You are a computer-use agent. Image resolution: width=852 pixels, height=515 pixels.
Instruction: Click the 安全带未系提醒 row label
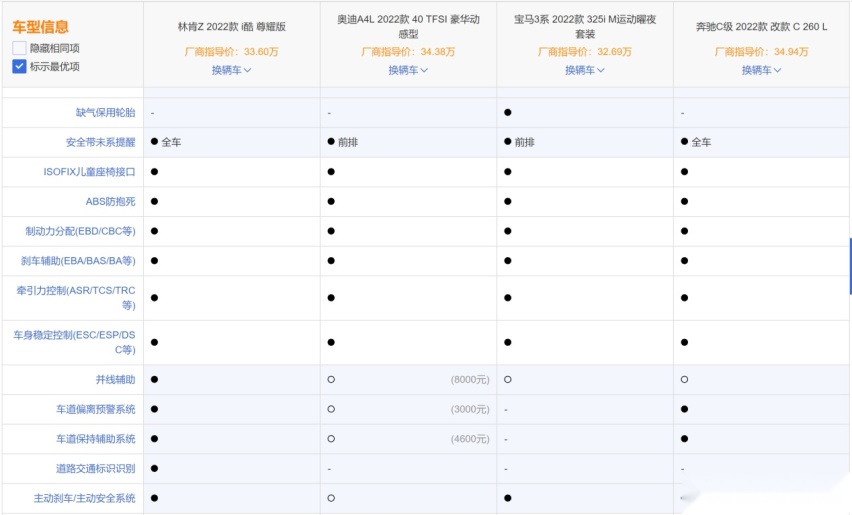click(101, 142)
